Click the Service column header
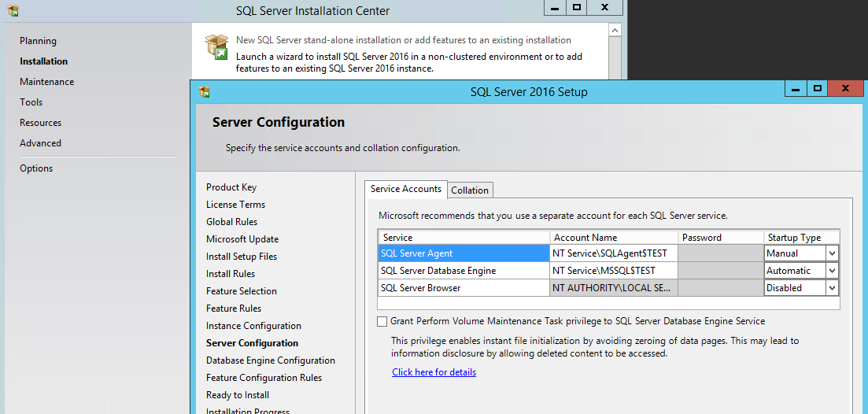The width and height of the screenshot is (868, 414). [464, 238]
